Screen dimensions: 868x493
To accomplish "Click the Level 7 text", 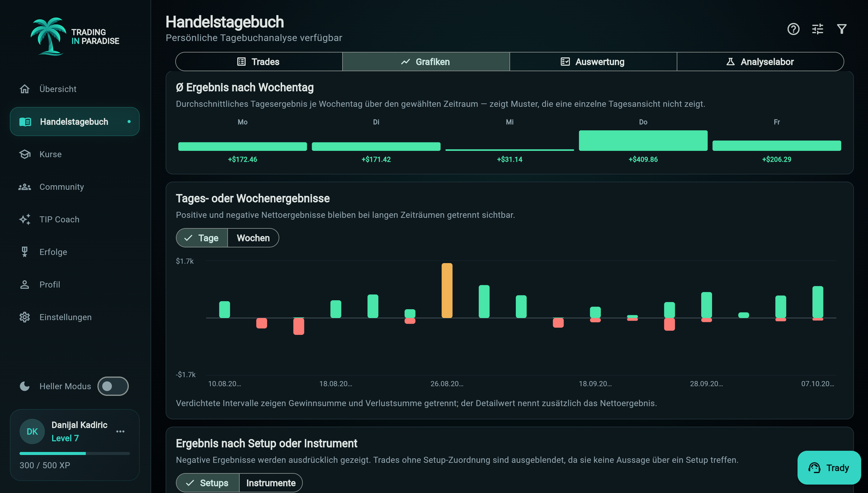I will pos(65,438).
